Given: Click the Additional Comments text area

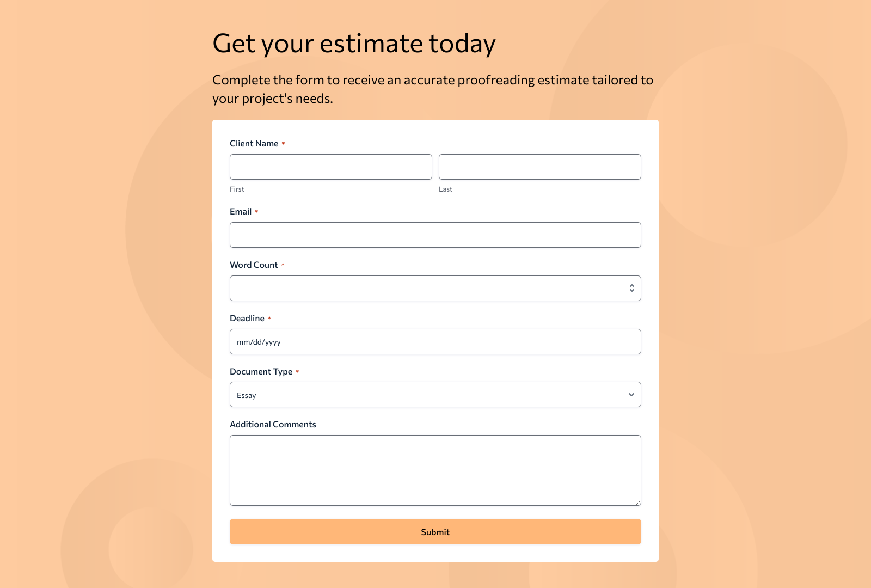Looking at the screenshot, I should [435, 470].
